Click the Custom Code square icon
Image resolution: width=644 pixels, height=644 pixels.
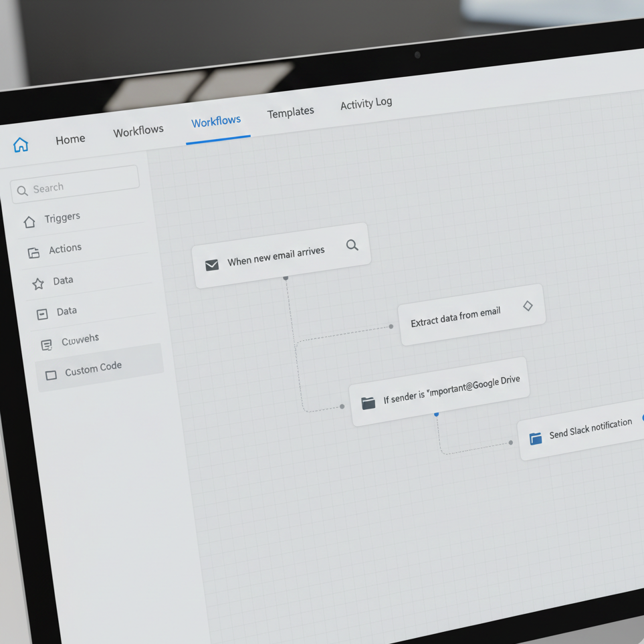pos(50,375)
